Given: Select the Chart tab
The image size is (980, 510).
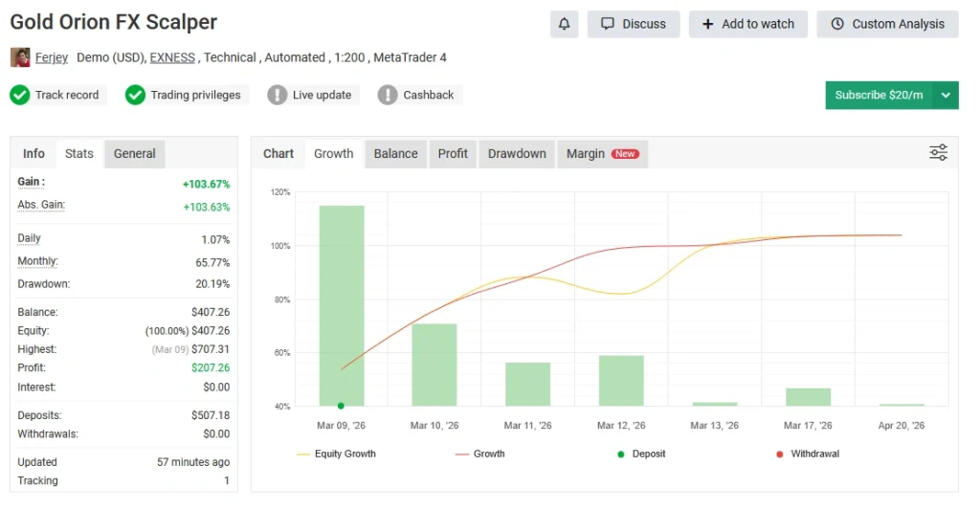Looking at the screenshot, I should coord(278,154).
